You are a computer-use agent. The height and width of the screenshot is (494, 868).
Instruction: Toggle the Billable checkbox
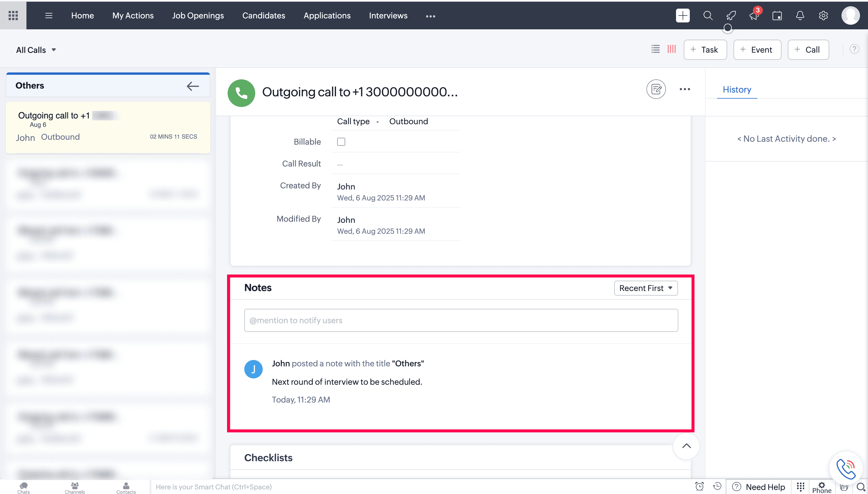pos(341,142)
